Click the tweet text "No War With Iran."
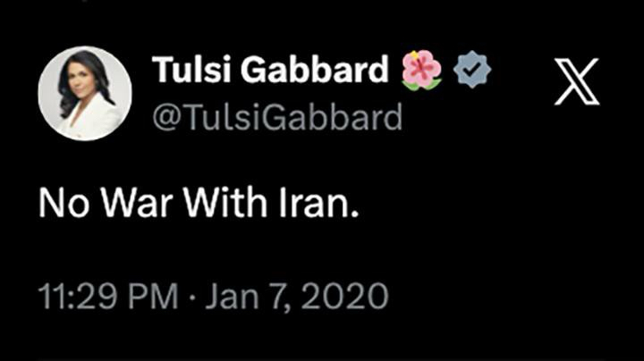 [199, 204]
